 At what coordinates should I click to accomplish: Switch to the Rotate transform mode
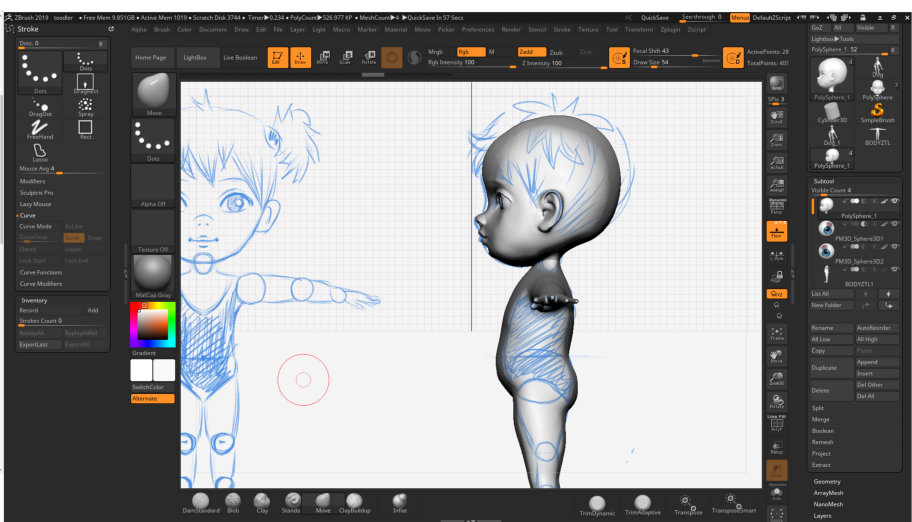(x=369, y=58)
